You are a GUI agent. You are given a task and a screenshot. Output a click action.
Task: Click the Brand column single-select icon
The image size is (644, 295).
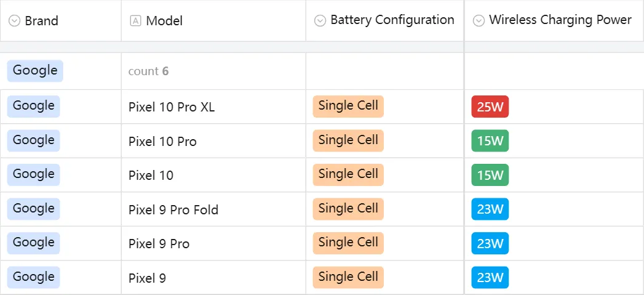[x=14, y=20]
